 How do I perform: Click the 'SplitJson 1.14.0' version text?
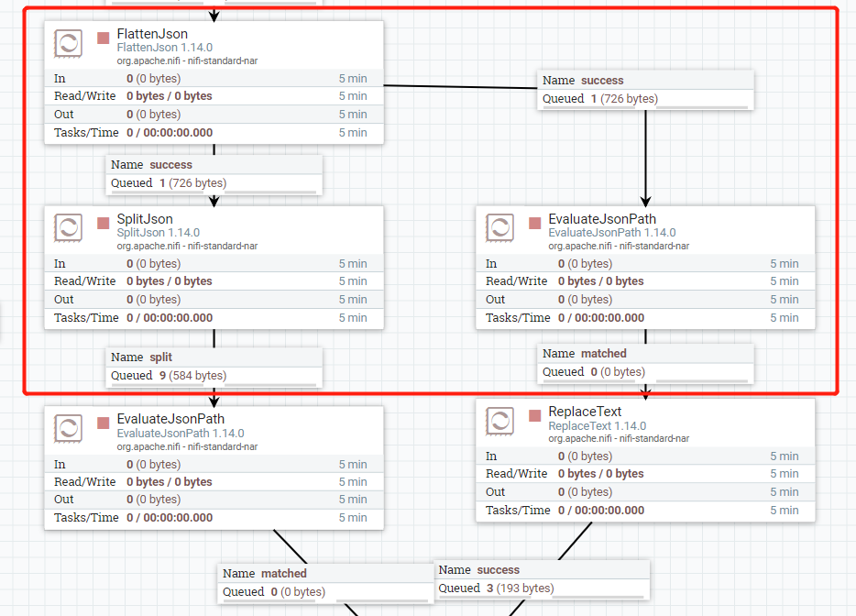(159, 233)
